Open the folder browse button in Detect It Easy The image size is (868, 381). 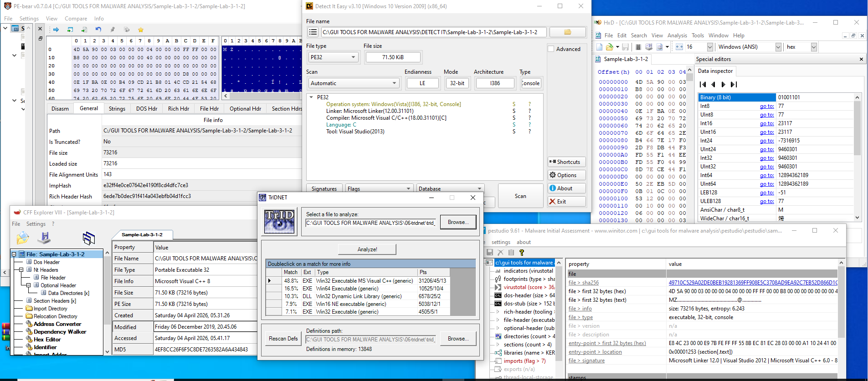tap(567, 32)
